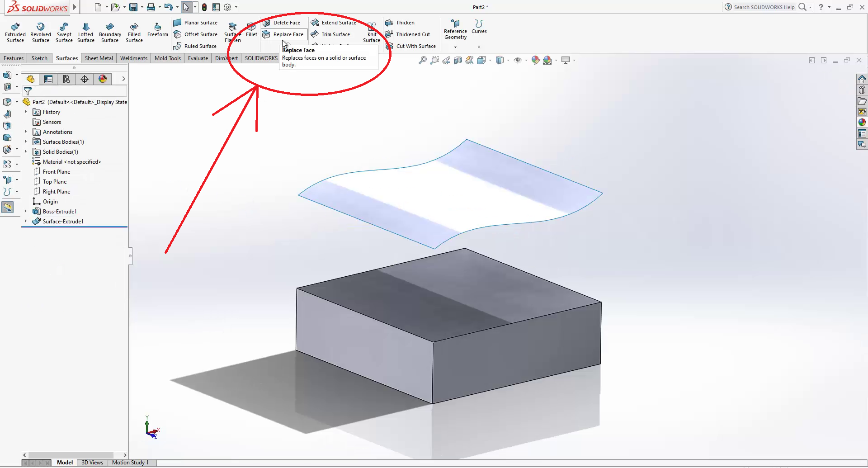Switch to the Sheet Metal tab
Viewport: 868px width, 468px height.
(99, 58)
